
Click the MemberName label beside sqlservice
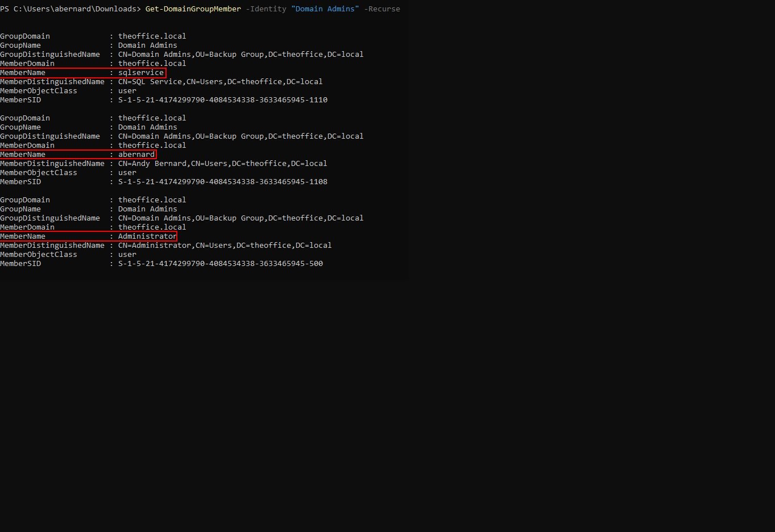pyautogui.click(x=23, y=73)
